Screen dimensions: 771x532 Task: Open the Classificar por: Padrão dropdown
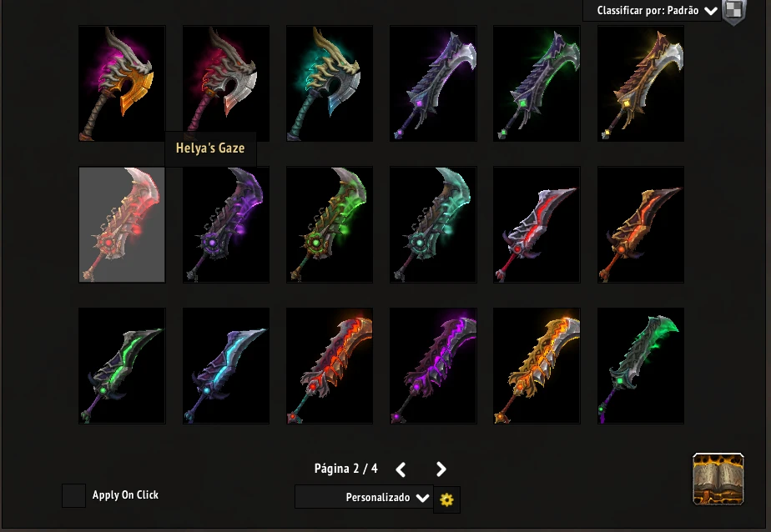point(652,10)
